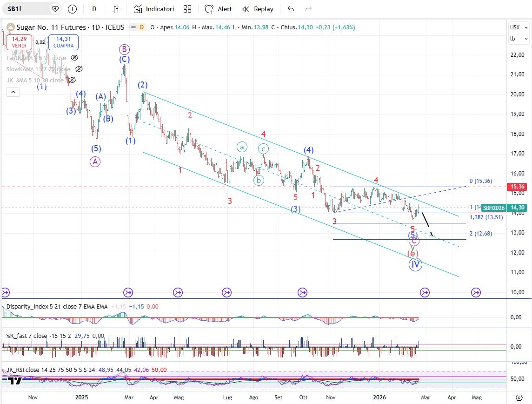
Task: Click the VENDI 14,29 sell button
Action: (x=19, y=42)
